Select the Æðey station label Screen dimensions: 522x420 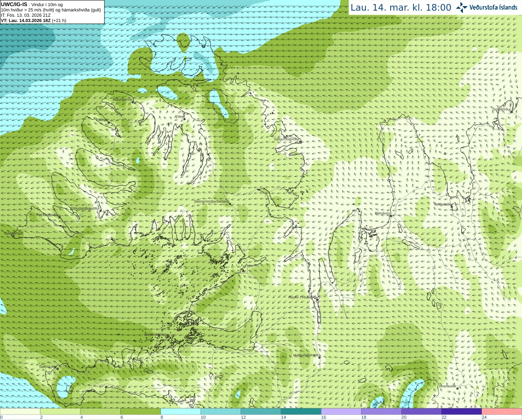coord(179,117)
